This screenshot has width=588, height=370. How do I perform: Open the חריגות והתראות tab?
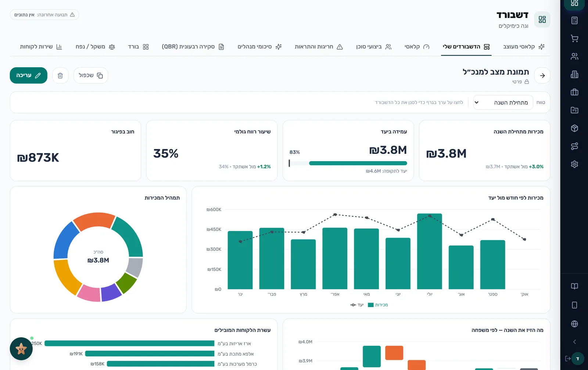[x=319, y=47]
